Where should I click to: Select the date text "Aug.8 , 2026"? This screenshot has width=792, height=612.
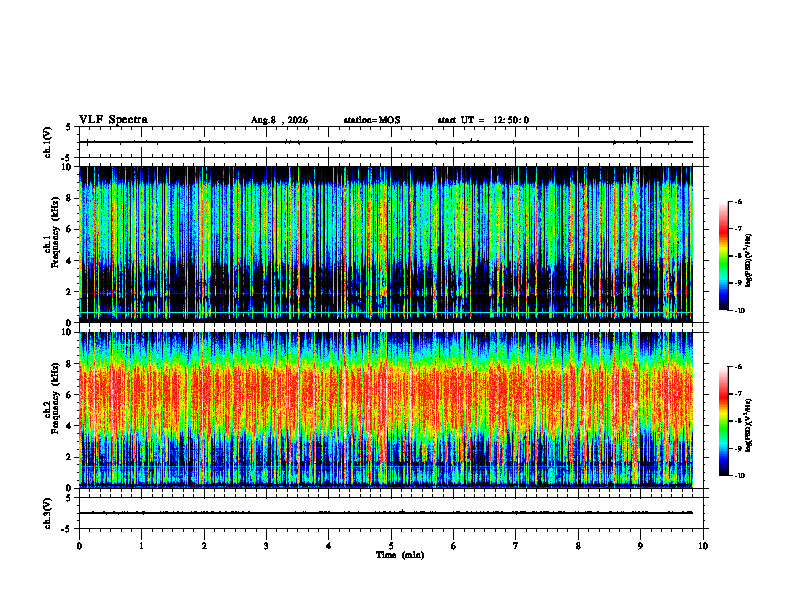[279, 120]
